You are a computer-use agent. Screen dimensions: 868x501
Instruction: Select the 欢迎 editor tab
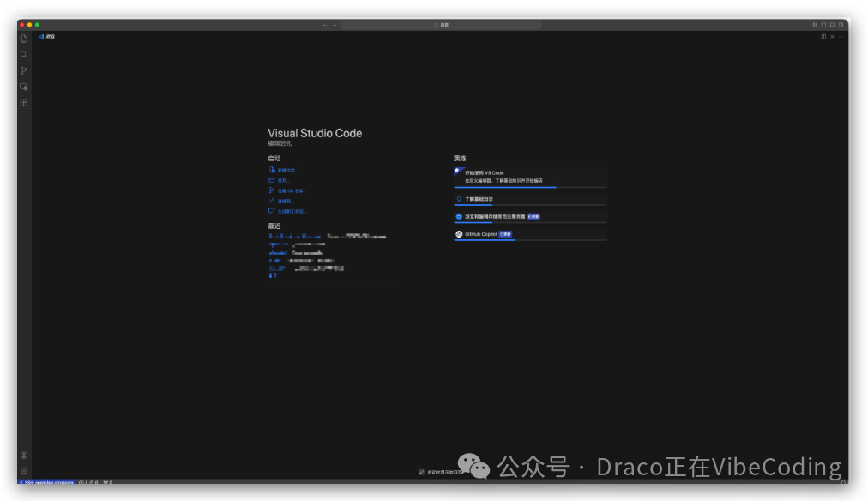(47, 36)
